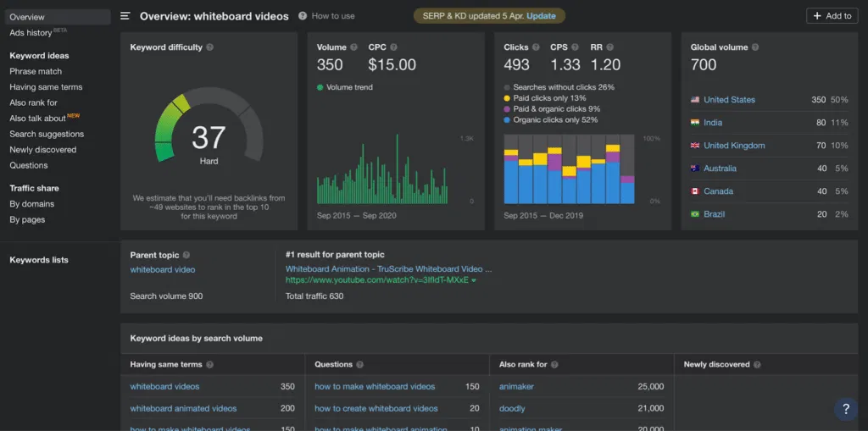The width and height of the screenshot is (868, 431).
Task: Click the info icon next to Global volume
Action: tap(755, 47)
